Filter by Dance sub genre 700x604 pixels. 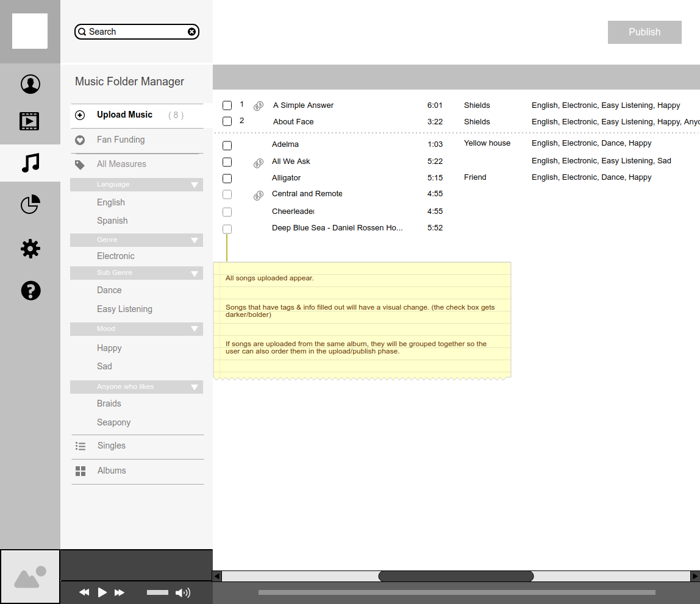tap(109, 290)
